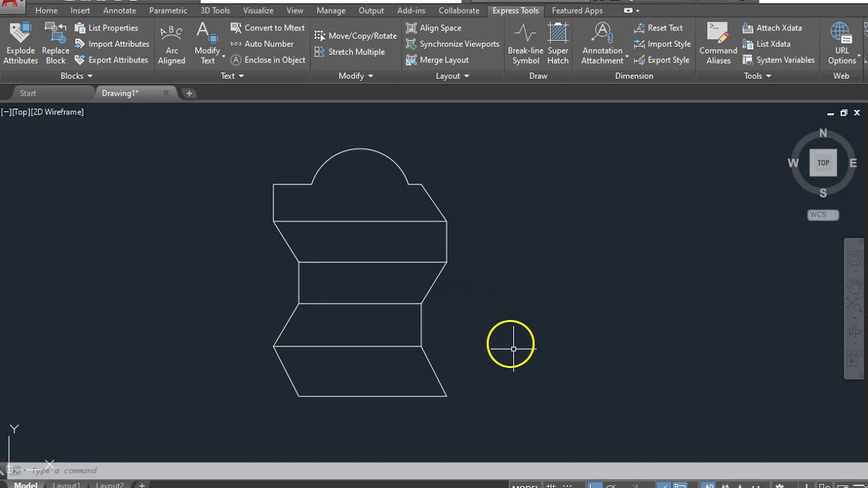Screen dimensions: 868x488
Task: Rotate view to North on ViewCube
Action: (823, 133)
